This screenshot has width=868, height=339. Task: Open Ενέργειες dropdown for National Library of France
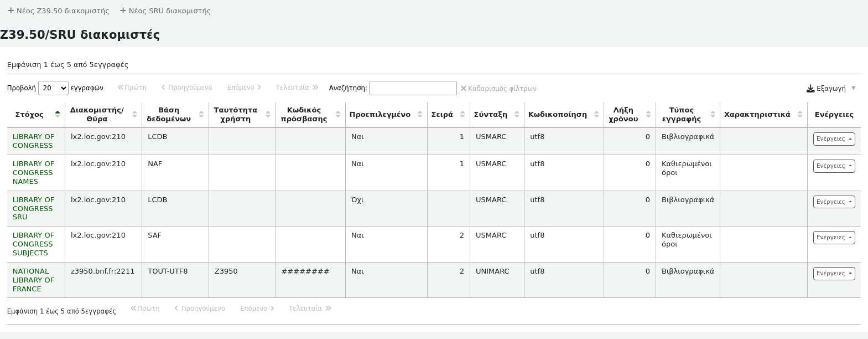click(x=834, y=274)
